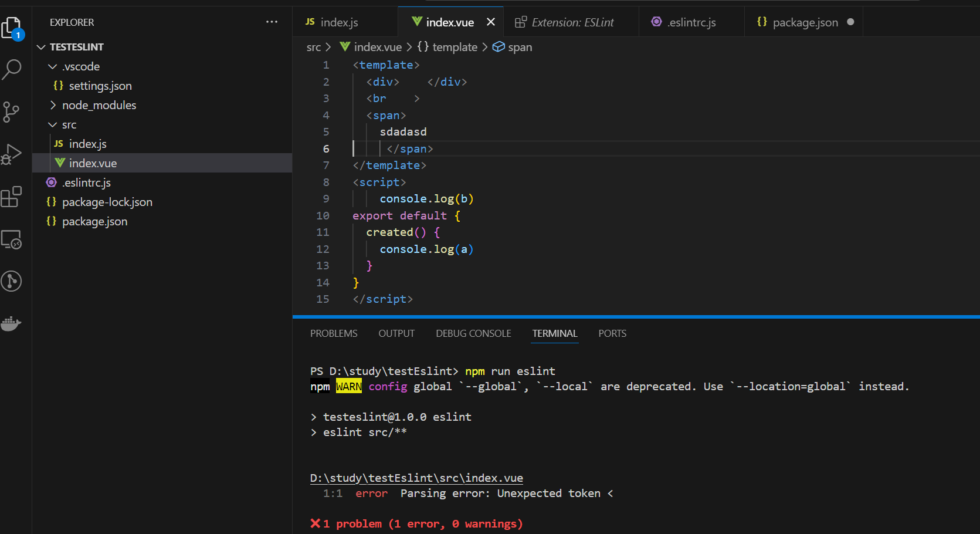Switch to the PROBLEMS panel tab
This screenshot has width=980, height=534.
point(334,333)
